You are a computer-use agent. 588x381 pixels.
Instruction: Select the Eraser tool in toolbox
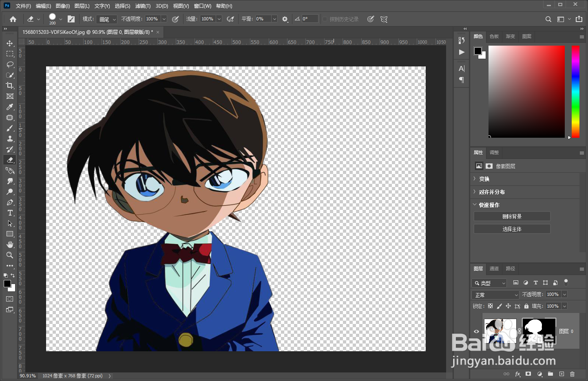[10, 160]
